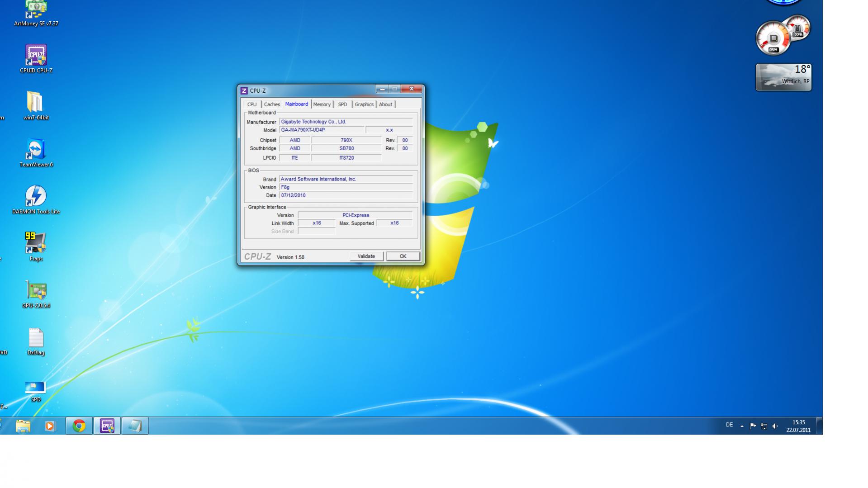Viewport: 868px width, 488px height.
Task: Click the Southbridge Rev. 00 value
Action: click(x=405, y=148)
